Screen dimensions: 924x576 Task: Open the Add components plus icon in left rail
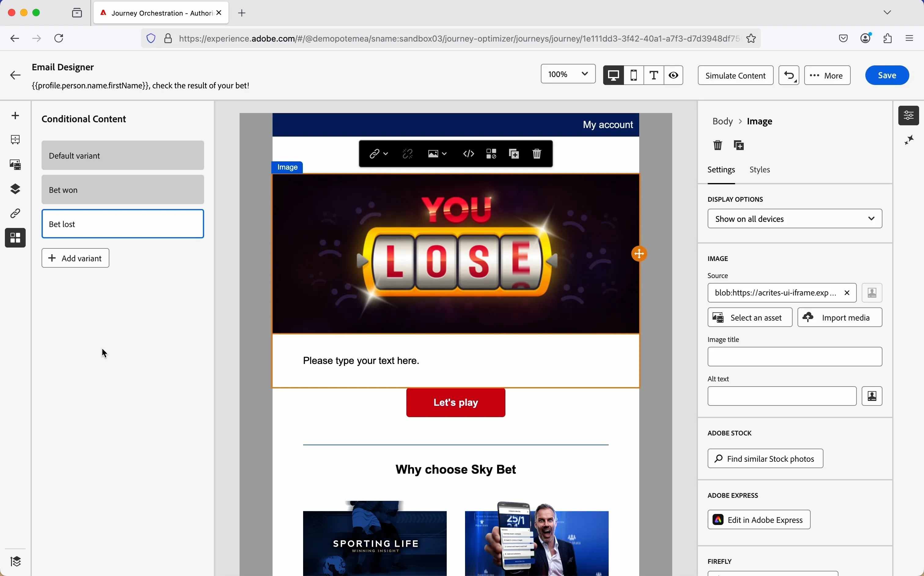[15, 116]
